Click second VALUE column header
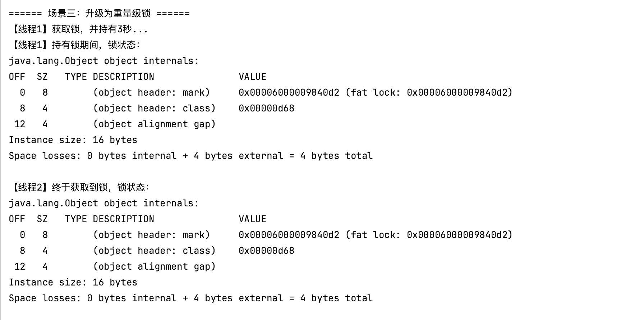The height and width of the screenshot is (320, 644). (253, 219)
